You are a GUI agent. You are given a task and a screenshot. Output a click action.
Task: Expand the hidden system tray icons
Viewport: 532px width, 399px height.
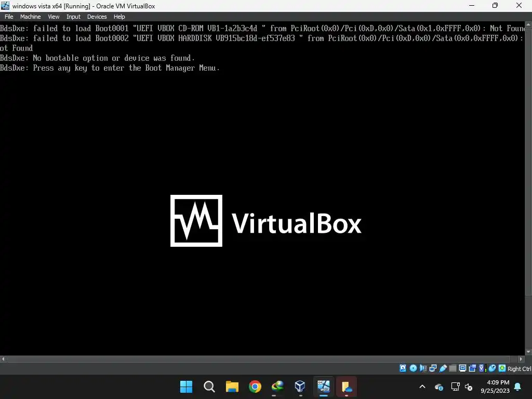point(422,387)
